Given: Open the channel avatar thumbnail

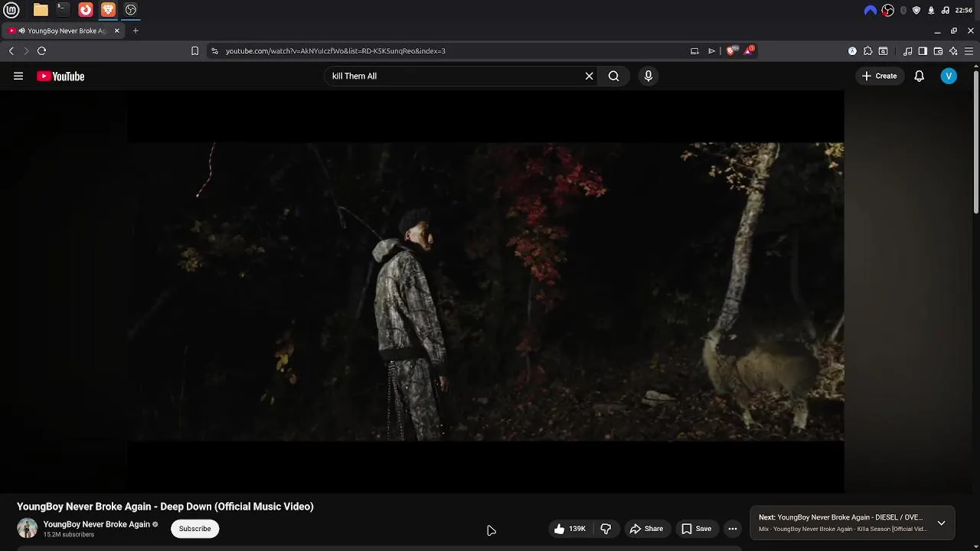Looking at the screenshot, I should pyautogui.click(x=28, y=528).
